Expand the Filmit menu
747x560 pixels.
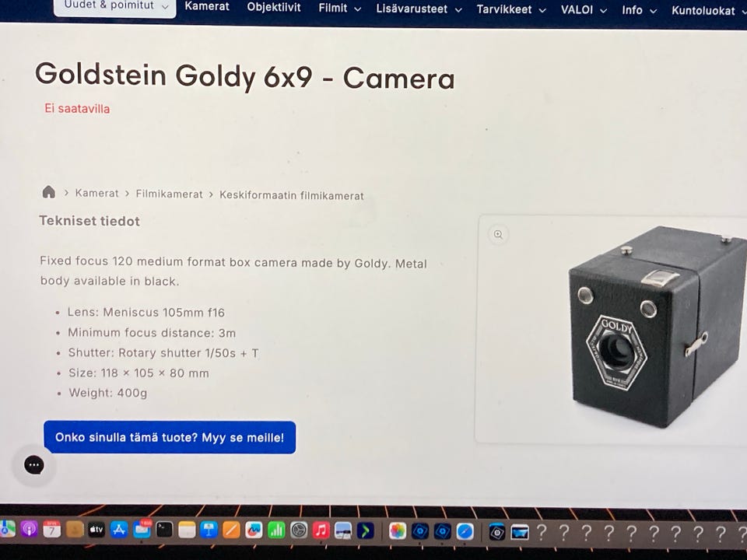tap(340, 8)
